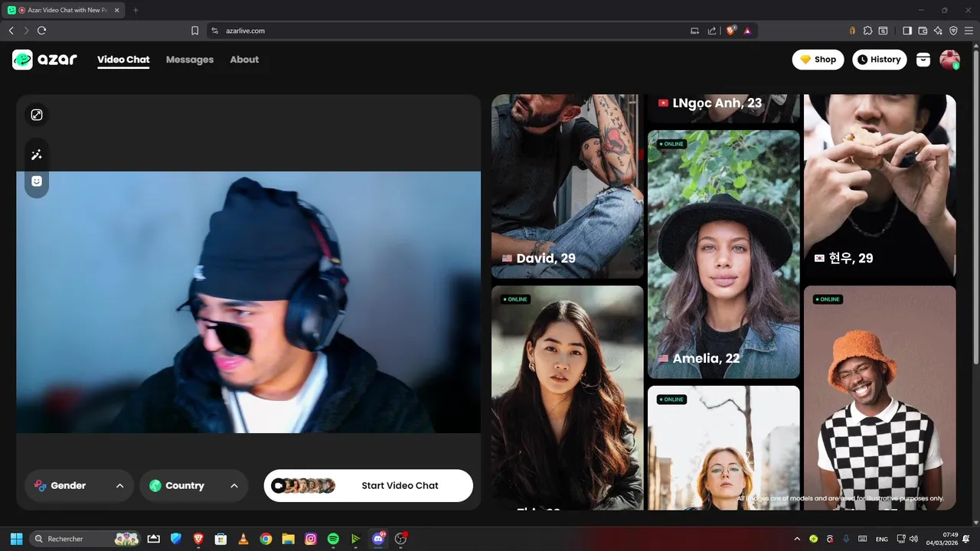Open the gift box inventory icon

click(923, 60)
